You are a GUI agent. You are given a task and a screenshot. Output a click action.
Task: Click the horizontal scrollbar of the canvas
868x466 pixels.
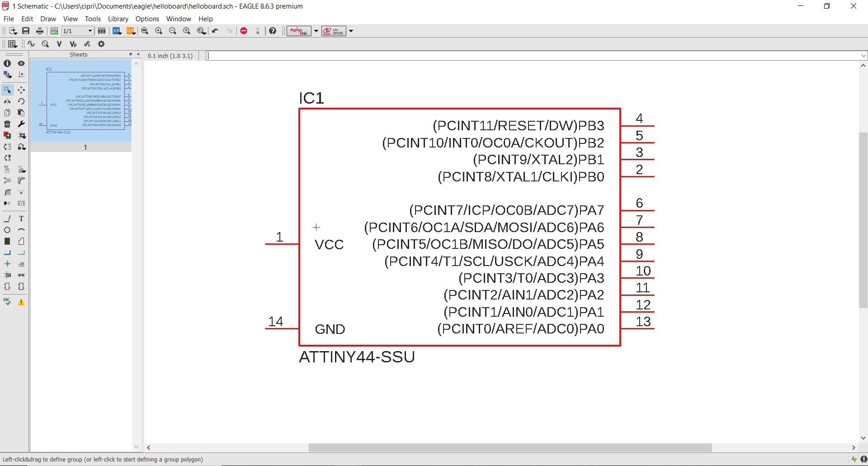(x=510, y=447)
